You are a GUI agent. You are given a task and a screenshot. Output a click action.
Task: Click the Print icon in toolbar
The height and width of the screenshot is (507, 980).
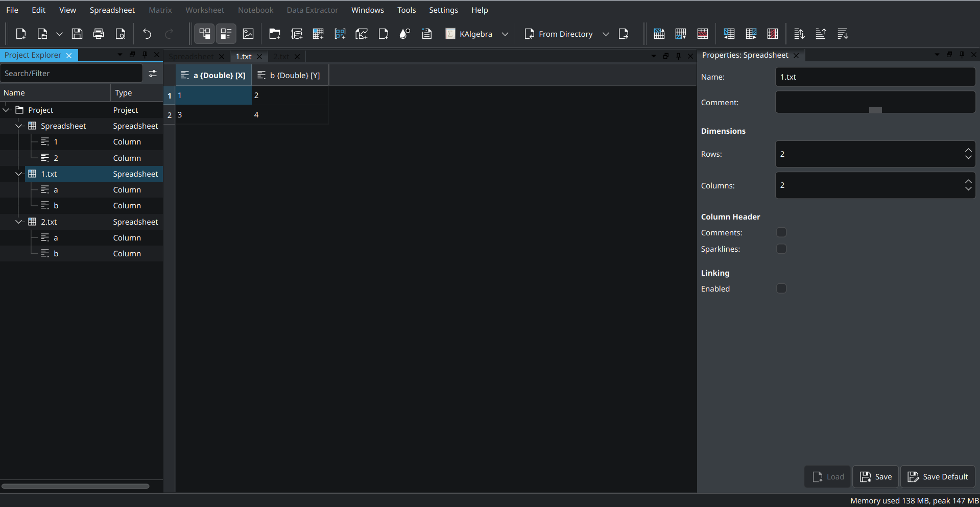pos(99,34)
